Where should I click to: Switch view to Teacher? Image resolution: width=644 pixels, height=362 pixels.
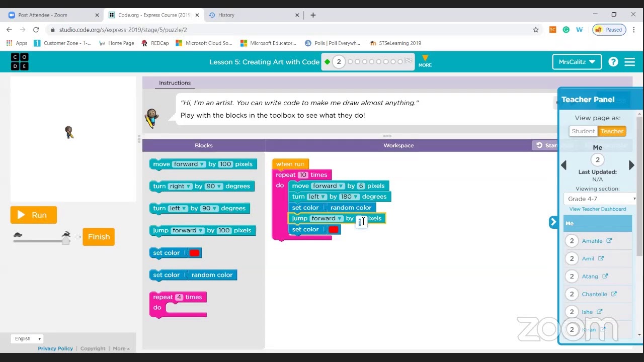612,131
